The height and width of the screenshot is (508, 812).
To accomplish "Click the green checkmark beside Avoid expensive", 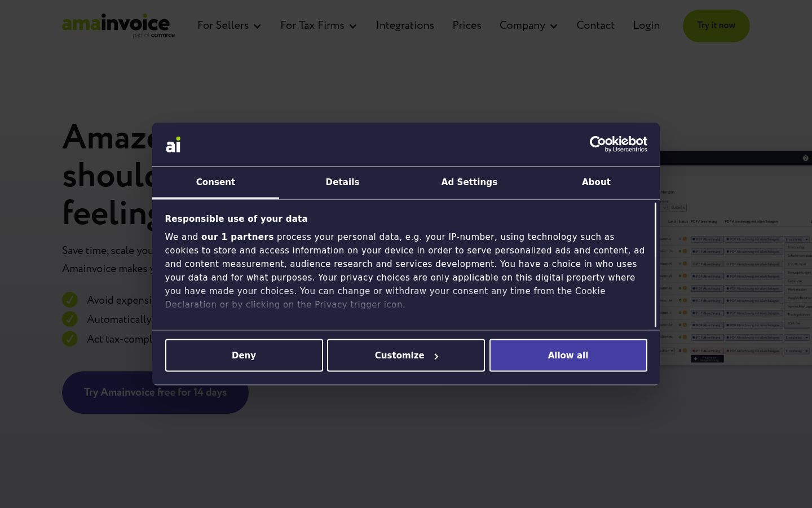I will (70, 300).
